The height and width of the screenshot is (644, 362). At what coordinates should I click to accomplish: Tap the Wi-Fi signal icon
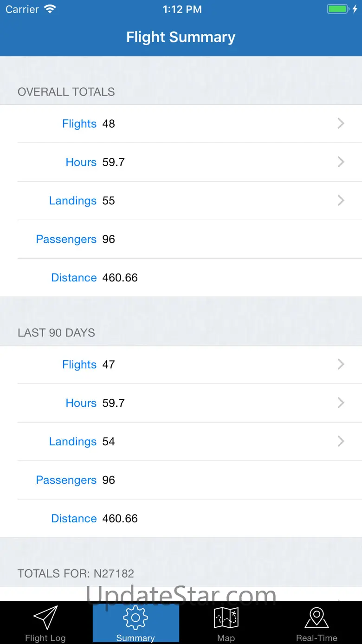50,9
